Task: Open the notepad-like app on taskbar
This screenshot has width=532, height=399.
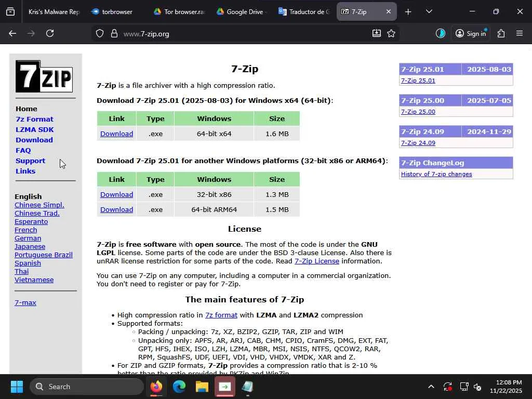Action: click(247, 387)
